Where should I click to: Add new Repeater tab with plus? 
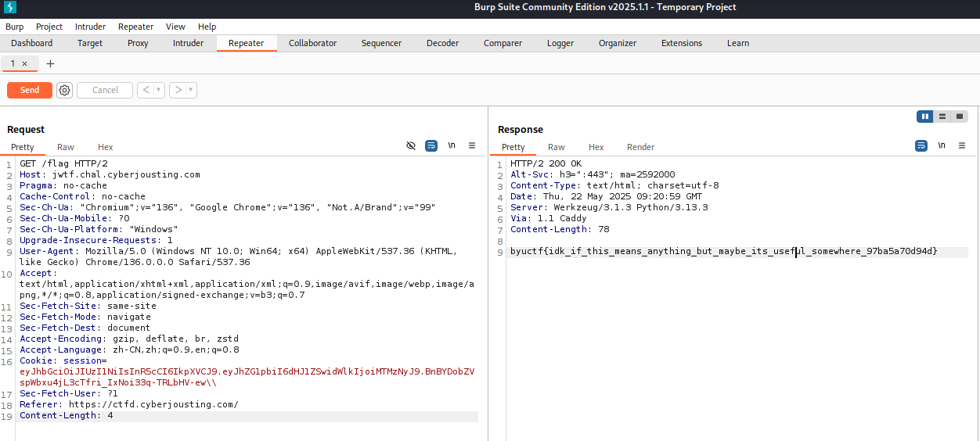pos(50,63)
